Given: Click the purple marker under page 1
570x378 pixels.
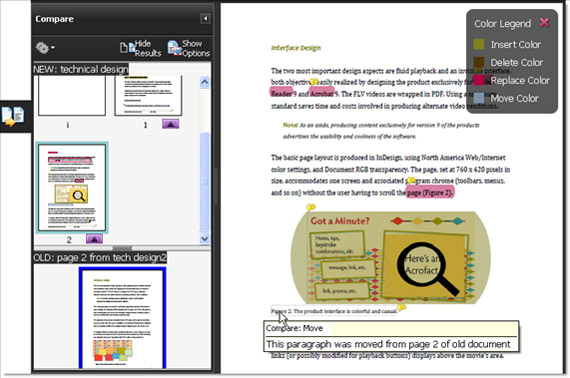Looking at the screenshot, I should (170, 124).
